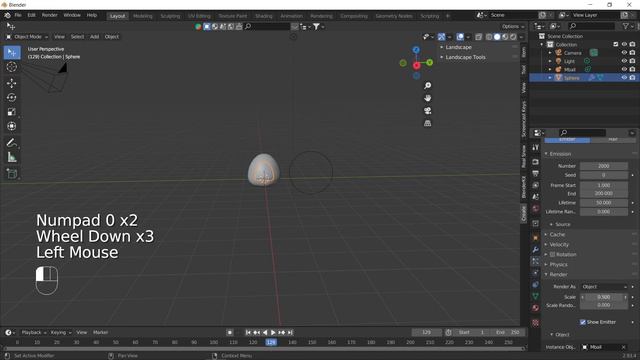Click the Play animation button
This screenshot has height=360, width=640.
click(x=273, y=333)
